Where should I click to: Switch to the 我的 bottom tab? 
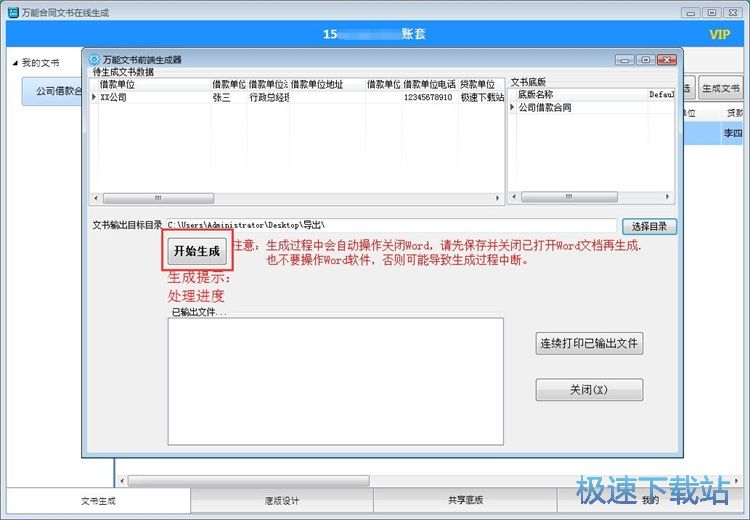coord(650,500)
